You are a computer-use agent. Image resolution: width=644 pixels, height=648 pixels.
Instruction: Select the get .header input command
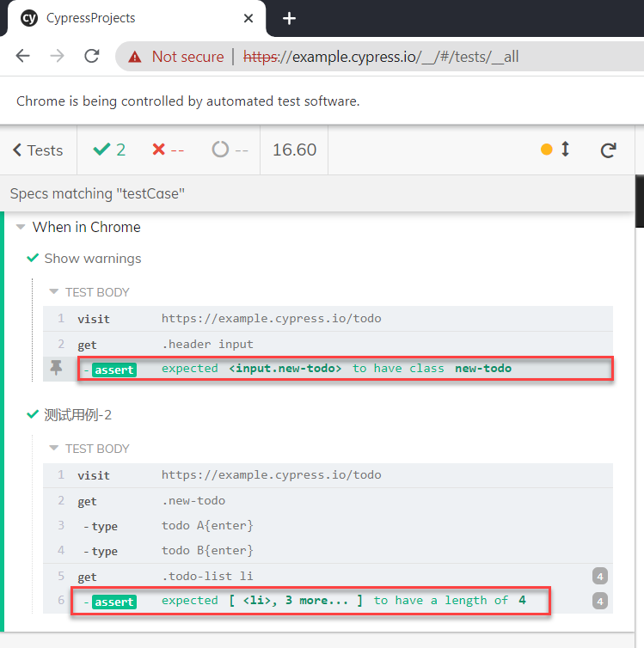[x=328, y=345]
